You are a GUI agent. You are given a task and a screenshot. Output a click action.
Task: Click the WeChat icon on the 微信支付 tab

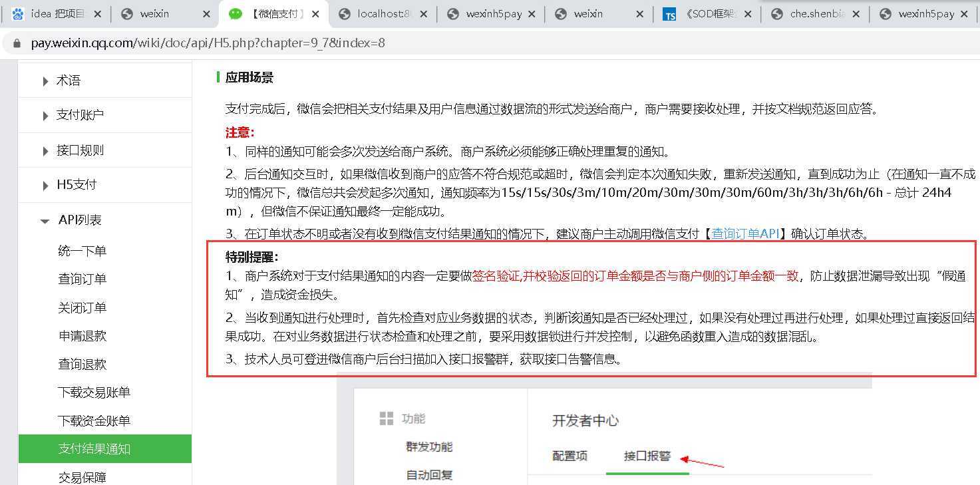tap(235, 14)
